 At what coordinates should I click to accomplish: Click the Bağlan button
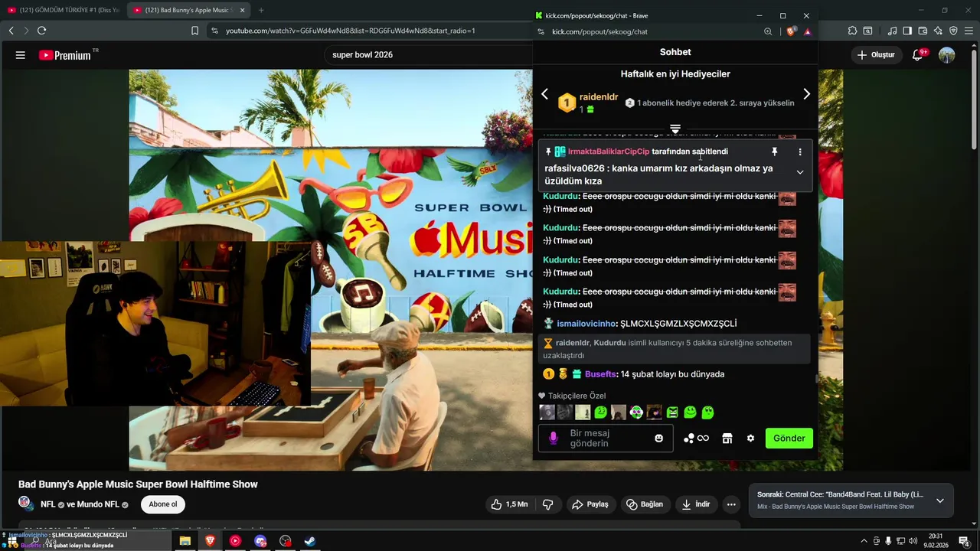coord(644,504)
